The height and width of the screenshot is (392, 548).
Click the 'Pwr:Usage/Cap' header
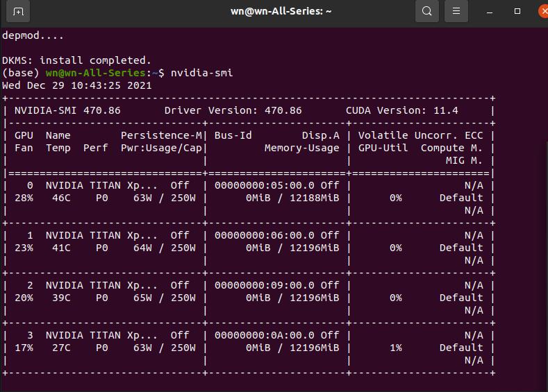click(161, 148)
